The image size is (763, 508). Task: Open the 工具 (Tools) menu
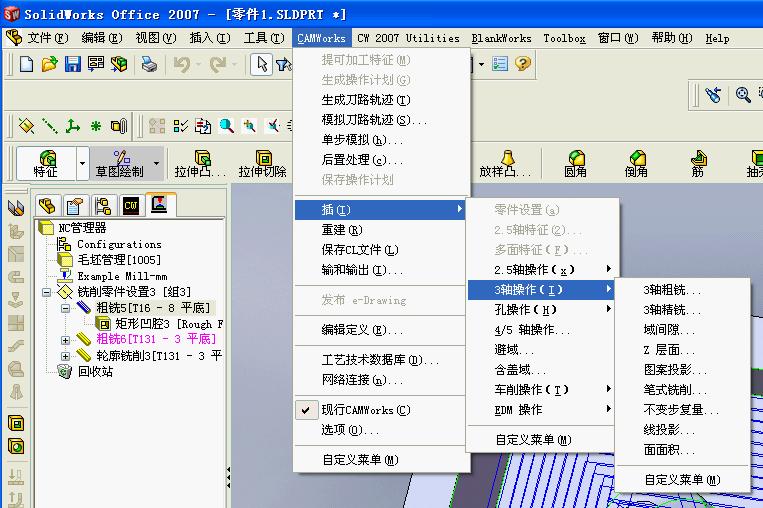264,38
